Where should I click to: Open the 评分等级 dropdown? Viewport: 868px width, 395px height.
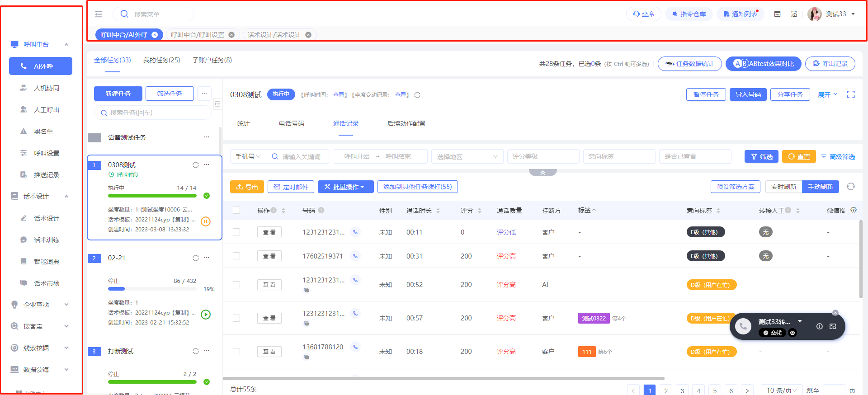point(543,156)
